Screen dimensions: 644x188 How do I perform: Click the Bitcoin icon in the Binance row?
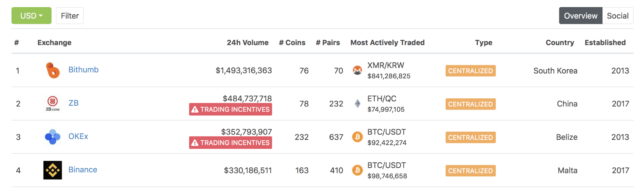(x=357, y=170)
